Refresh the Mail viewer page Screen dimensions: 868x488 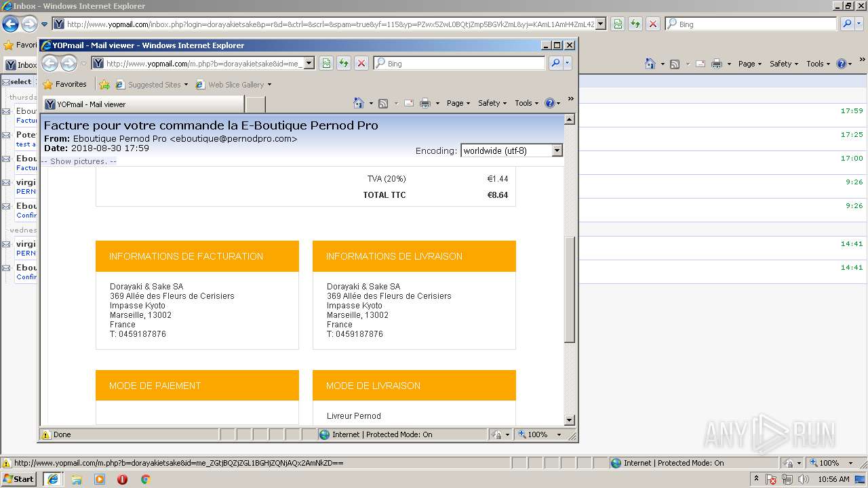click(x=344, y=63)
